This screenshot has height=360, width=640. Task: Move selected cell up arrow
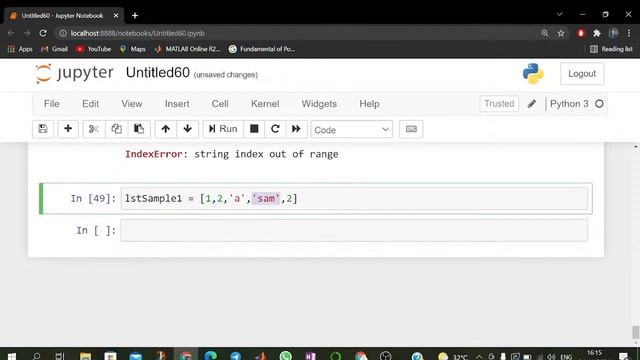(x=166, y=129)
